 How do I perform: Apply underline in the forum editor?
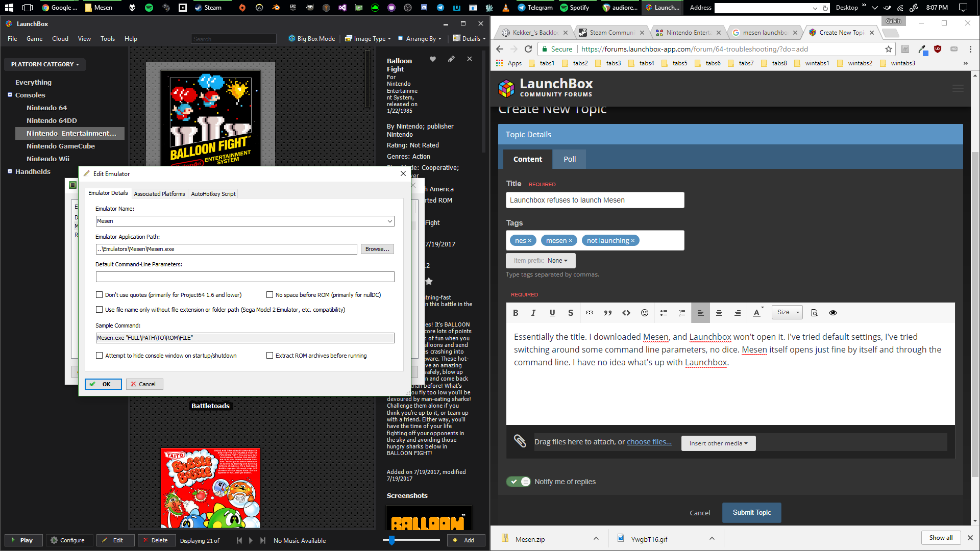[552, 313]
